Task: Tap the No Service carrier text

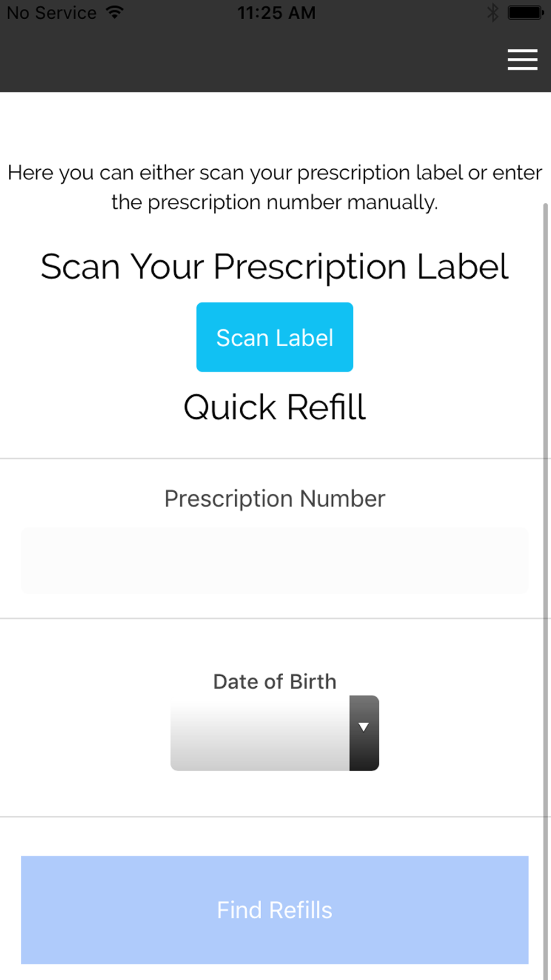Action: click(x=52, y=12)
